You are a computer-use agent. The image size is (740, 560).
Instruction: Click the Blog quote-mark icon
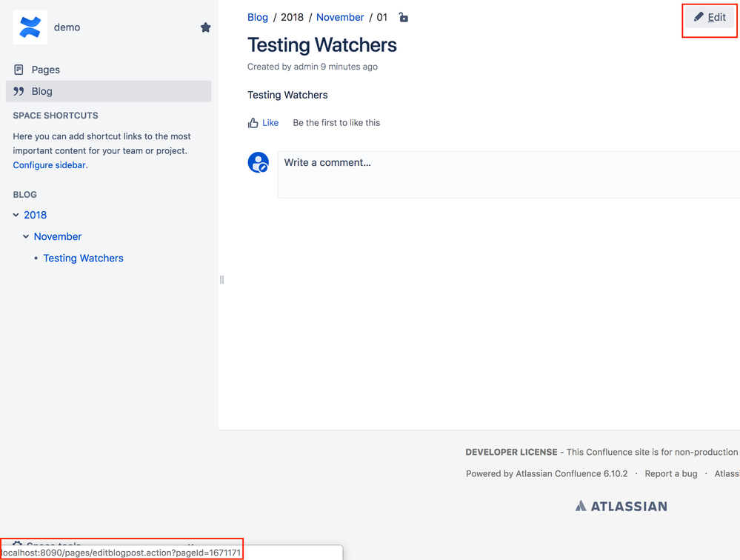19,91
